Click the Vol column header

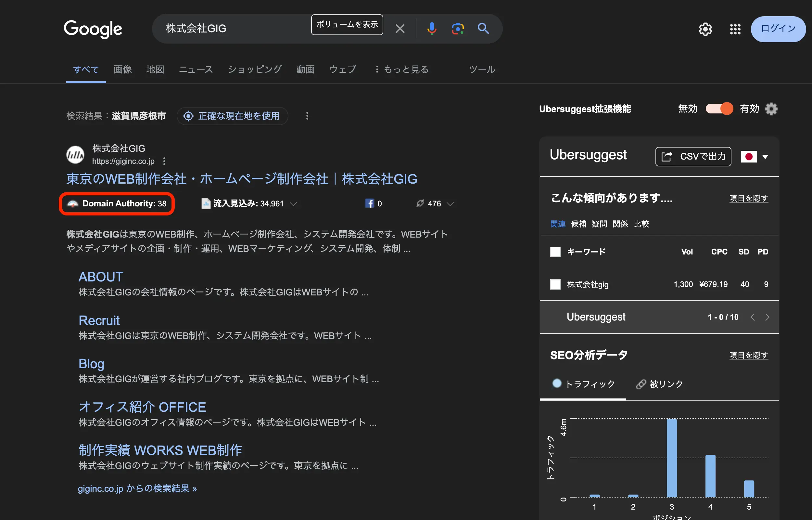point(687,252)
